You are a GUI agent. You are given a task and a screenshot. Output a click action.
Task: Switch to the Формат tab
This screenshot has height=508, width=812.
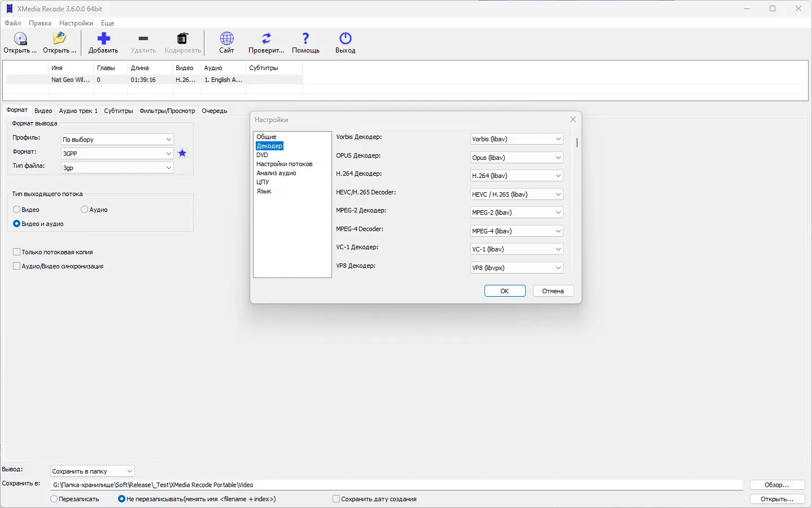click(17, 110)
